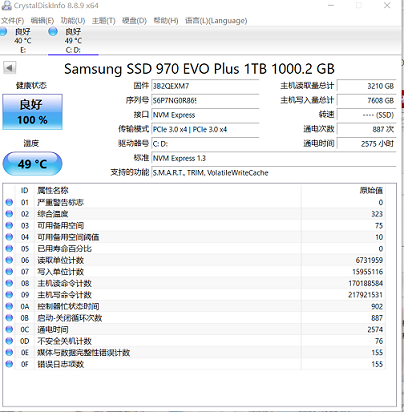
Task: Click the drive letter field C: D:
Action: coord(205,144)
